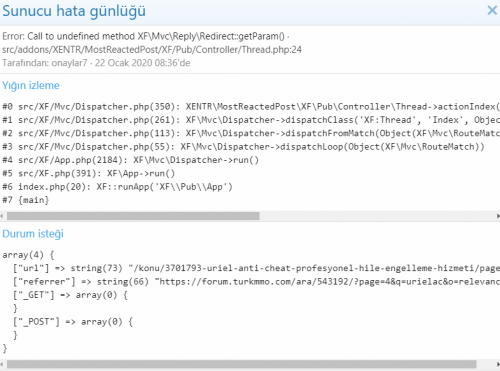500x371 pixels.
Task: Click stack trace line #3 Dispatcher.php(55)
Action: [x=243, y=147]
